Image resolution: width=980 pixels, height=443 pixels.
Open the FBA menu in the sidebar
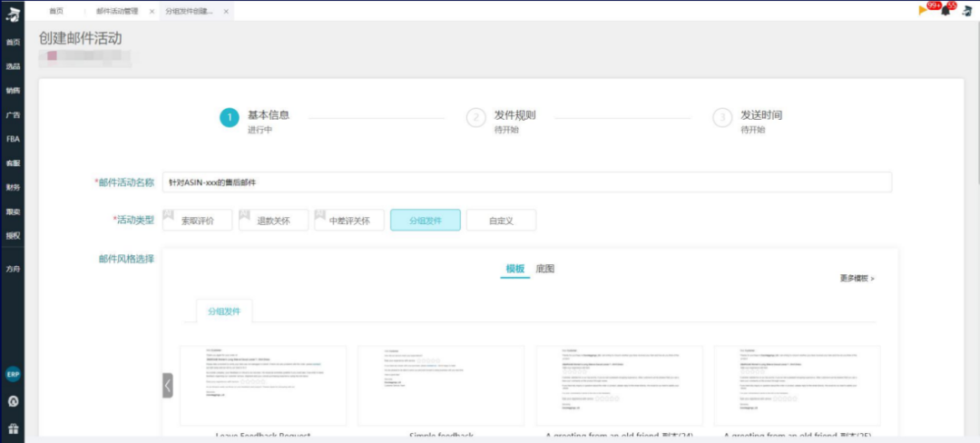[x=13, y=139]
